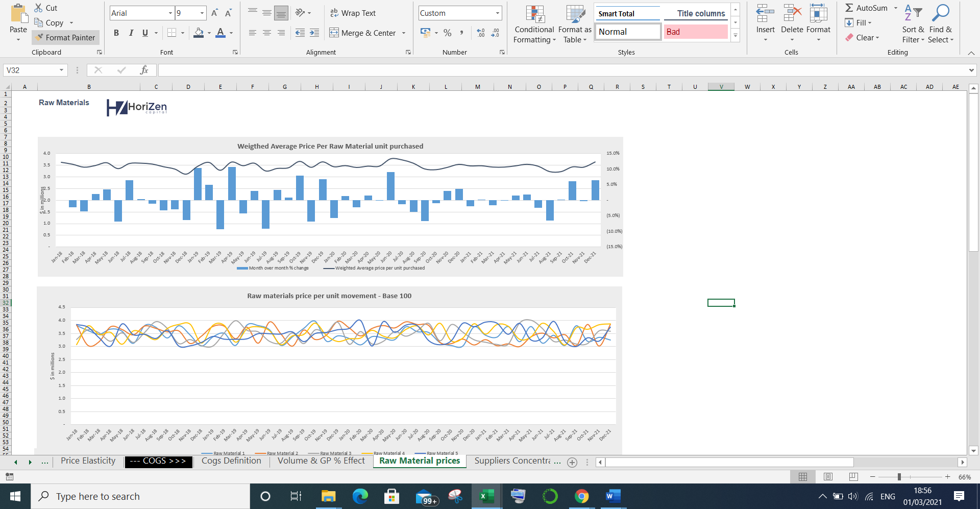Select the Normal cell style
The image size is (980, 509).
click(x=628, y=32)
